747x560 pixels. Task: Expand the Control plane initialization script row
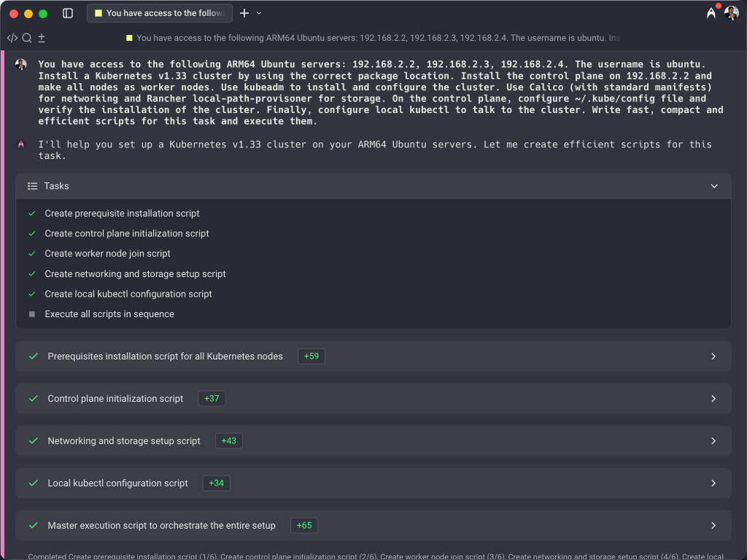(x=713, y=399)
